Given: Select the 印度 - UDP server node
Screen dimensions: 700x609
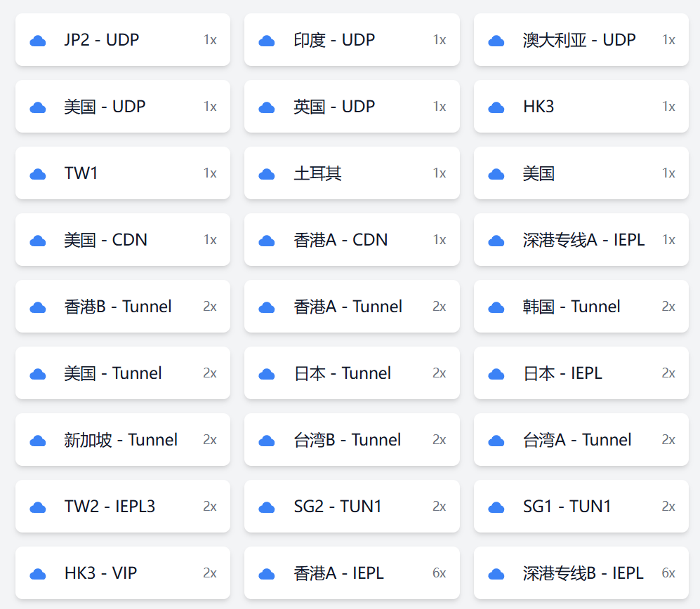Looking at the screenshot, I should (x=351, y=40).
